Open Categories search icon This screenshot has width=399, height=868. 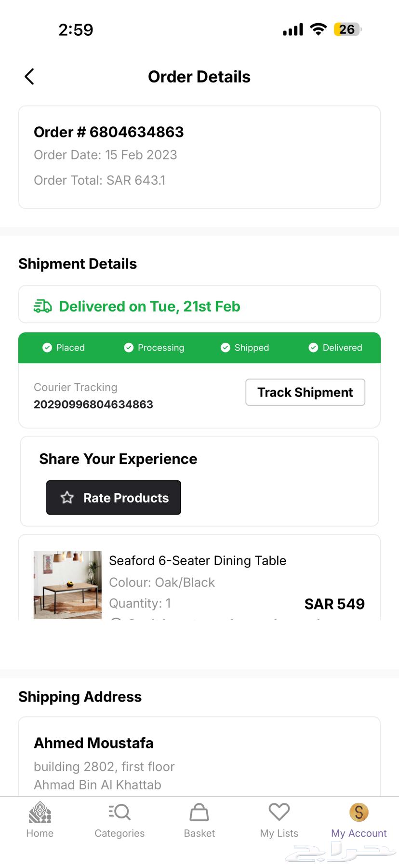pos(120,813)
